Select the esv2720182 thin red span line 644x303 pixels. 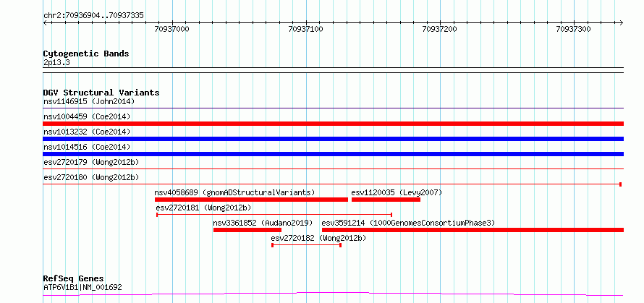306,245
